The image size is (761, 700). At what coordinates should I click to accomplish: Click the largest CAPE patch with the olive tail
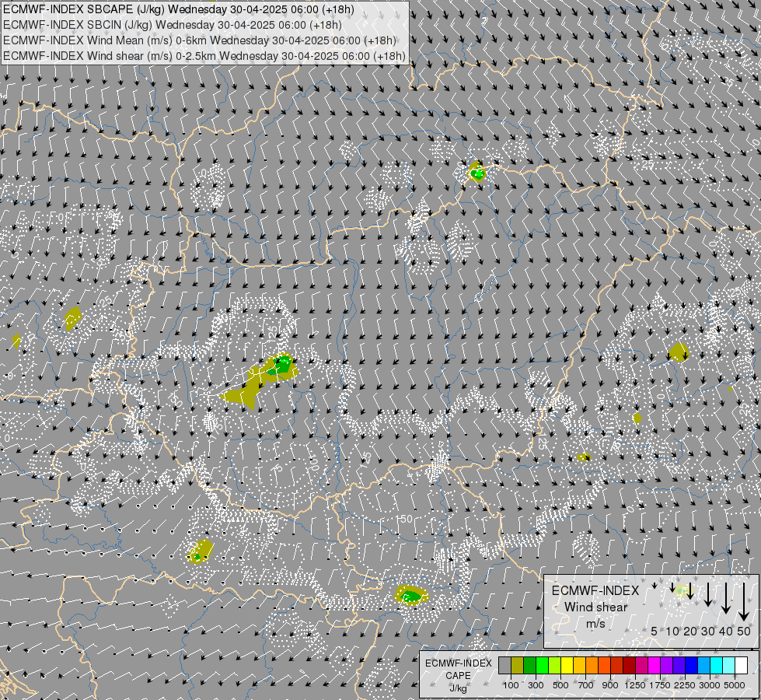(260, 381)
